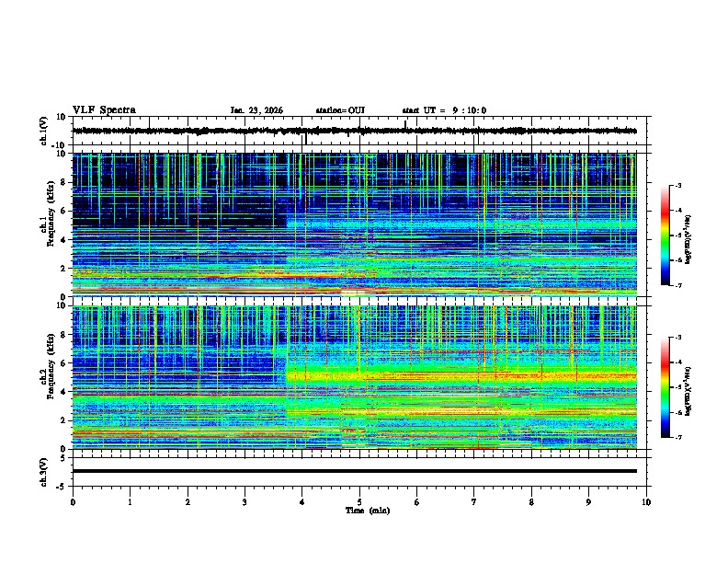The height and width of the screenshot is (563, 728).
Task: Click the ch.1 spectrogram color scale bar
Action: (665, 236)
